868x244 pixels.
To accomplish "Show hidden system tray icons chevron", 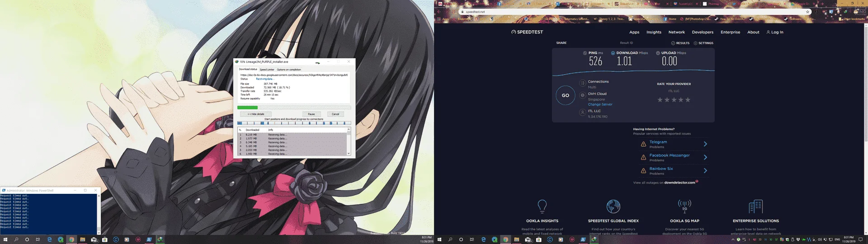I will (733, 239).
